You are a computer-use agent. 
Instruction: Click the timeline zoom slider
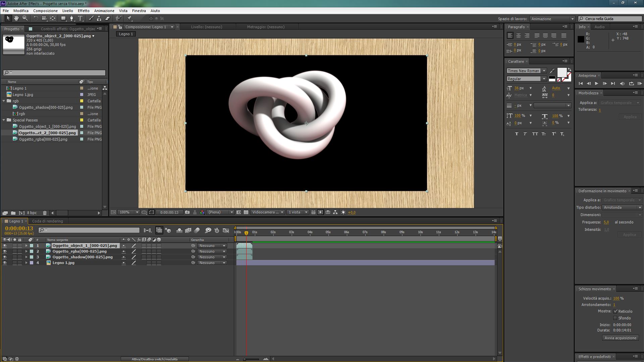[x=251, y=359]
